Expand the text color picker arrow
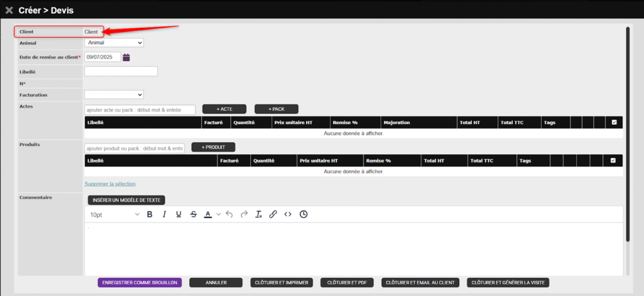The height and width of the screenshot is (296, 644). pos(219,214)
